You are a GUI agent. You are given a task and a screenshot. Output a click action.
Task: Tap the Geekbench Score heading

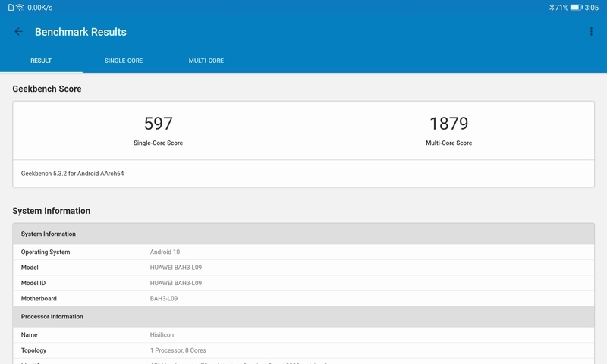47,89
